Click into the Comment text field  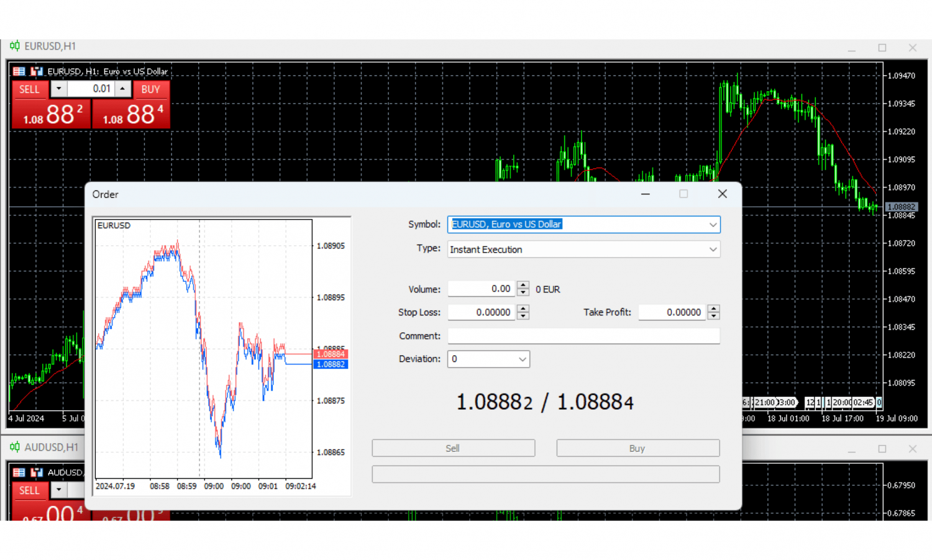click(x=583, y=336)
